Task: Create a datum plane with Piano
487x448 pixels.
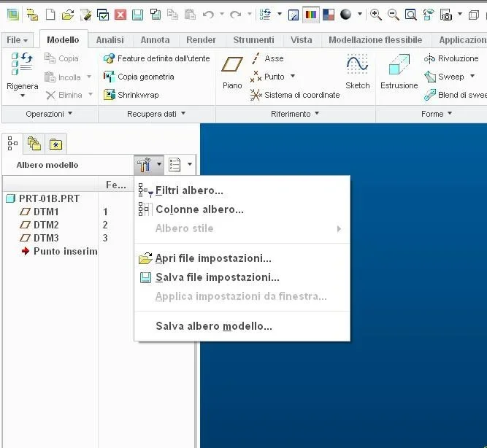Action: tap(232, 72)
